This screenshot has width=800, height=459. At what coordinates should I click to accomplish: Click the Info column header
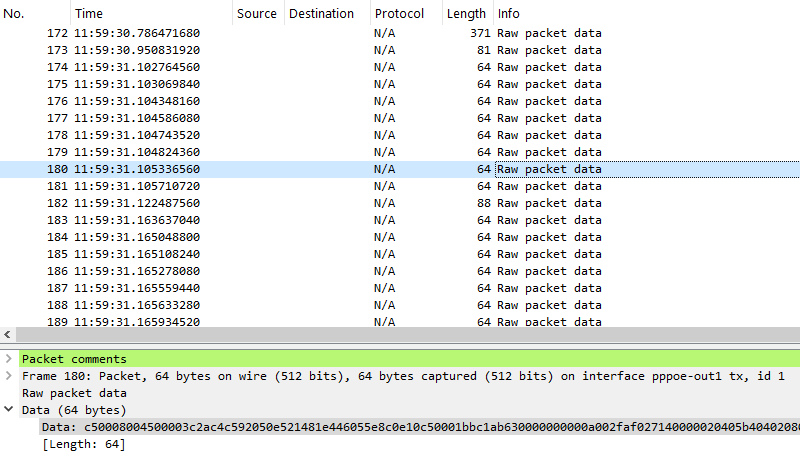646,13
